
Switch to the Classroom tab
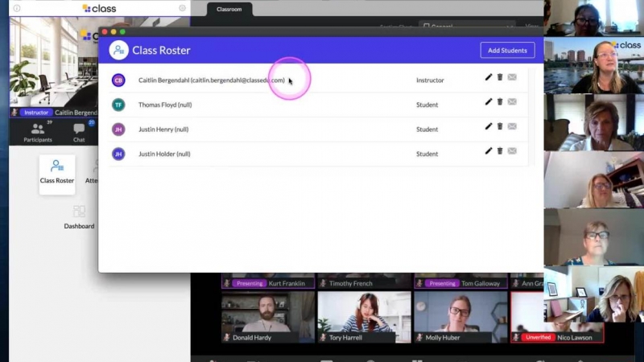[x=229, y=9]
